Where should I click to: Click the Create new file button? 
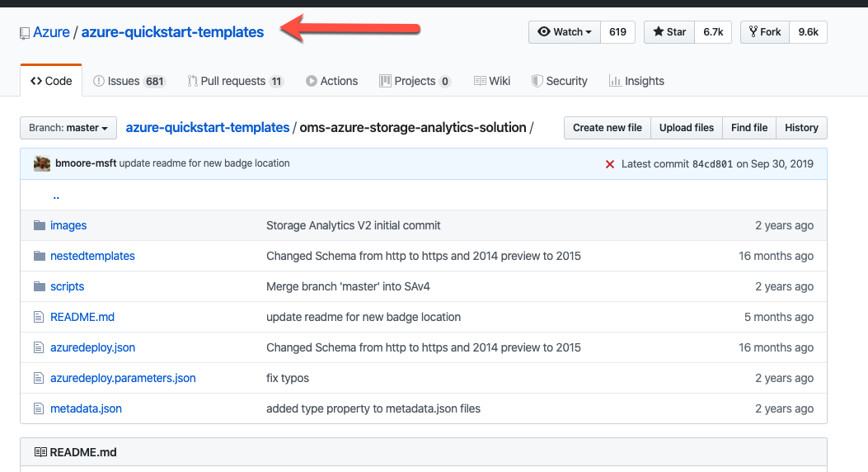click(x=607, y=128)
